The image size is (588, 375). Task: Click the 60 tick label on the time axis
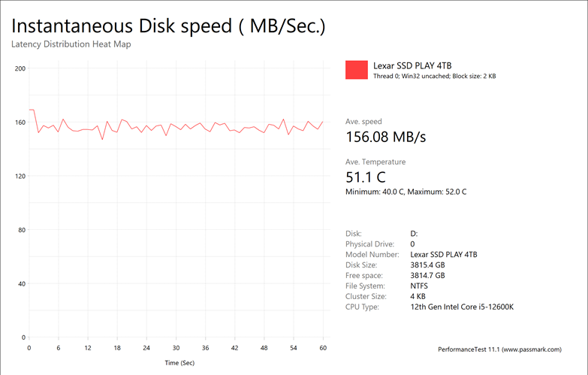tap(323, 348)
